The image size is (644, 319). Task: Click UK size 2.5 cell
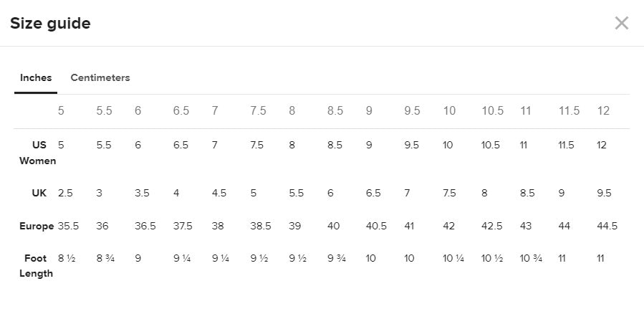pyautogui.click(x=65, y=193)
